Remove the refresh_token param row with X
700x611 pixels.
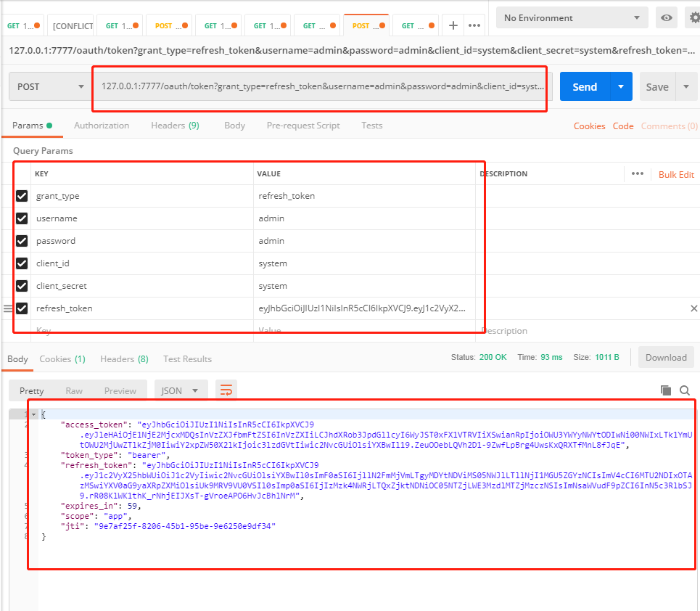pyautogui.click(x=693, y=308)
